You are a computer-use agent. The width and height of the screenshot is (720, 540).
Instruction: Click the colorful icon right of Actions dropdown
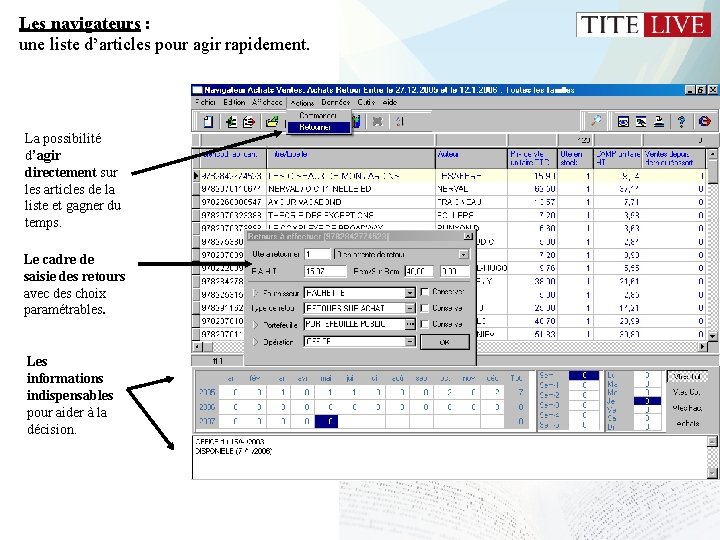click(356, 122)
